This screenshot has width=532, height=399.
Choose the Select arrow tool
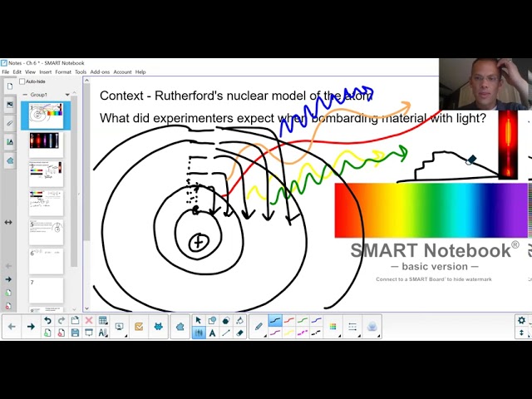pyautogui.click(x=199, y=320)
